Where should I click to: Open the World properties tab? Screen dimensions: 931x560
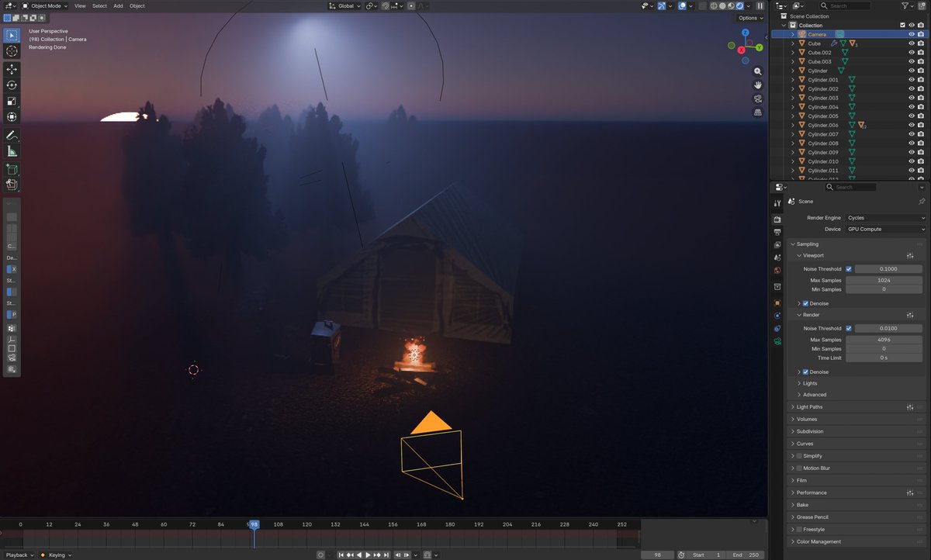(x=777, y=271)
